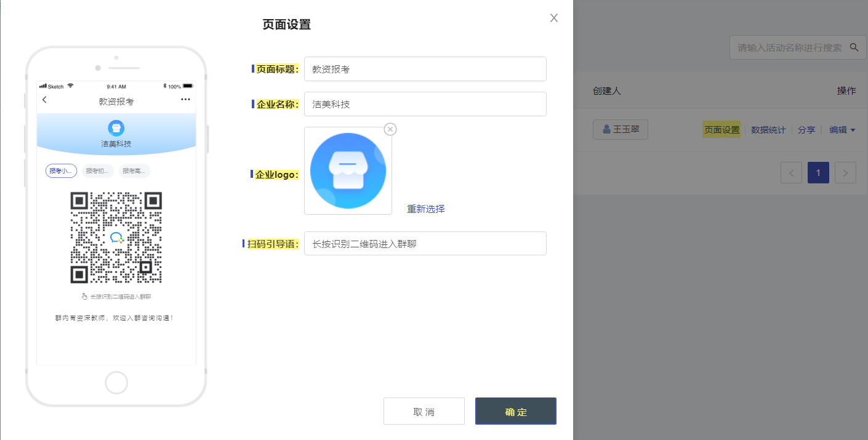Screen dimensions: 868x440
Task: Click the uploaded enterprise logo image
Action: [348, 170]
